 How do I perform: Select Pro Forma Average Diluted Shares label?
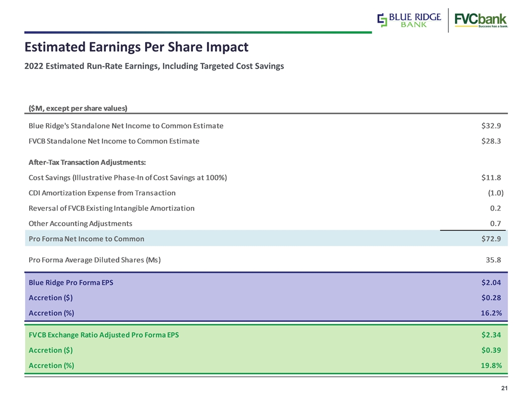[x=95, y=260]
